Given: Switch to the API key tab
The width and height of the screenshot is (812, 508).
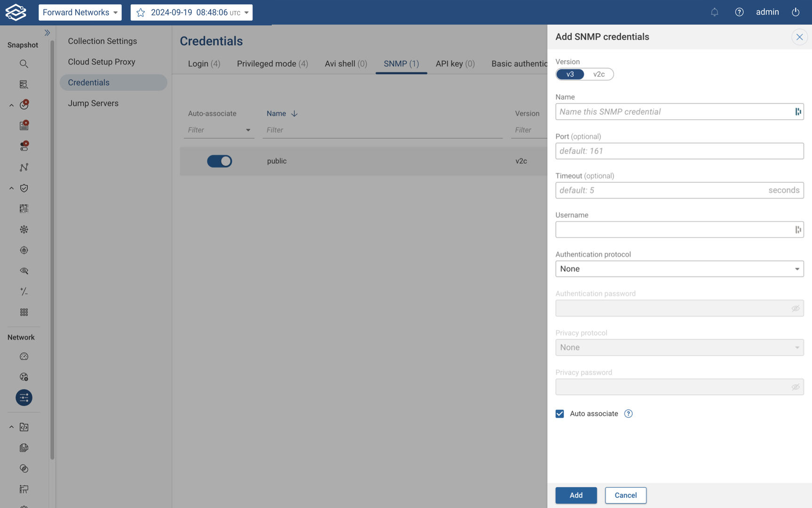Looking at the screenshot, I should 454,63.
